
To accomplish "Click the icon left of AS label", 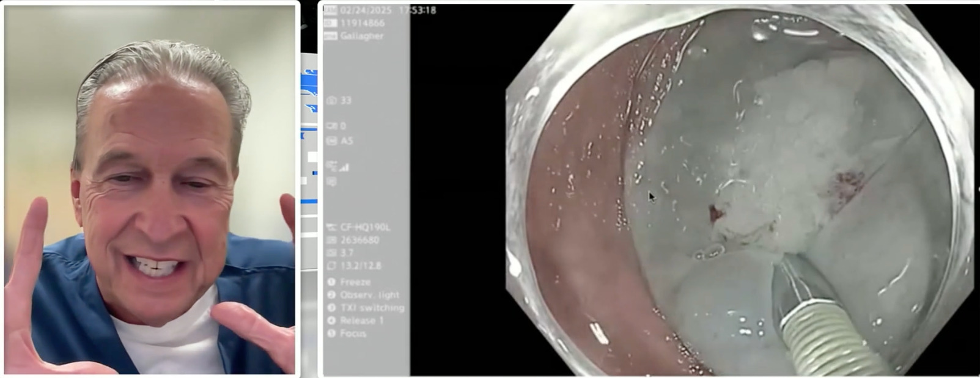I will 331,141.
